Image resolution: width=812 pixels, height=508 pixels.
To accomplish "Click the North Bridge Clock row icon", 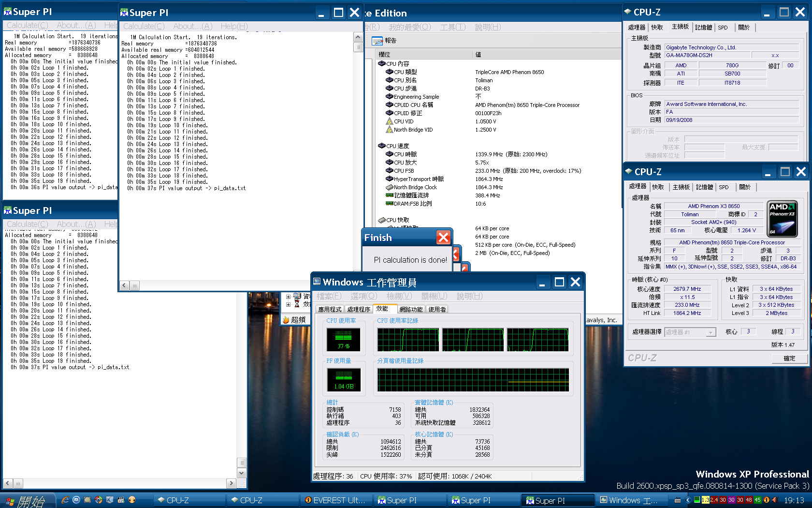I will [389, 187].
